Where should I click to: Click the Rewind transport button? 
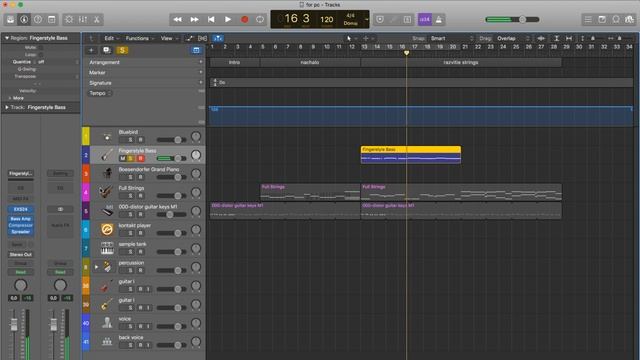click(x=178, y=19)
